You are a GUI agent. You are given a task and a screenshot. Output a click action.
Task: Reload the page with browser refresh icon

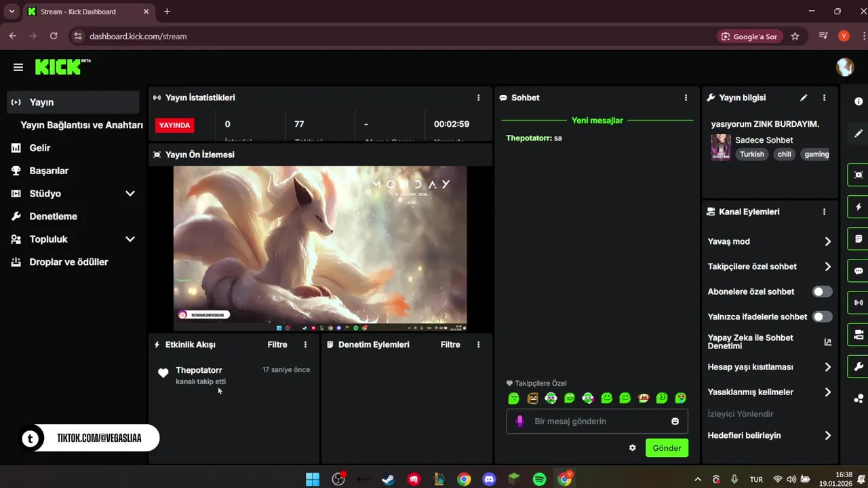[54, 36]
